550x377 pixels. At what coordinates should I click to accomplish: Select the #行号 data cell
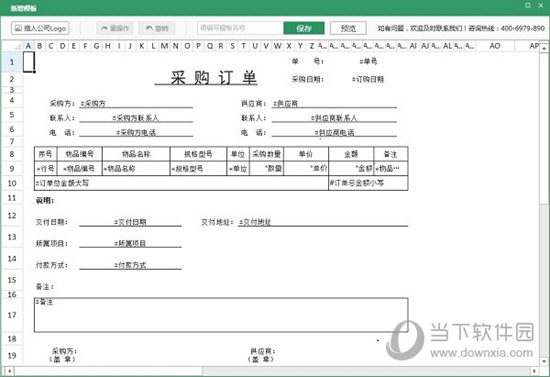coord(46,169)
